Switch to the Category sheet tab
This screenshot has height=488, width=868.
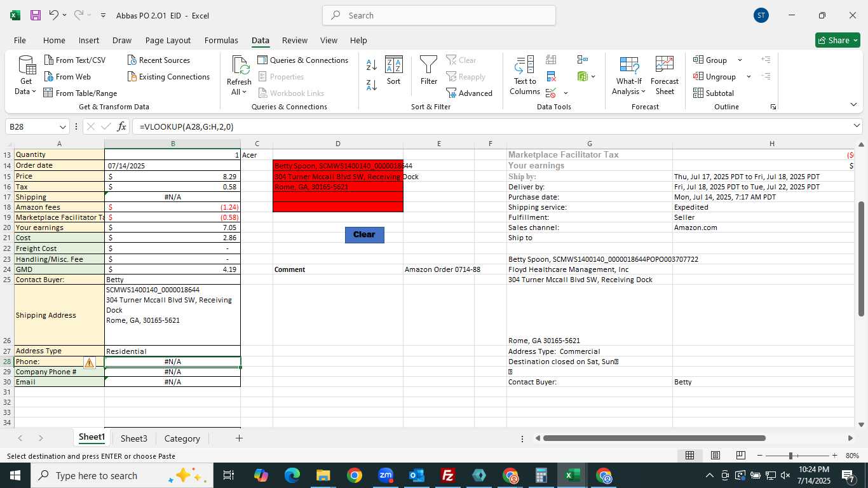pos(182,438)
